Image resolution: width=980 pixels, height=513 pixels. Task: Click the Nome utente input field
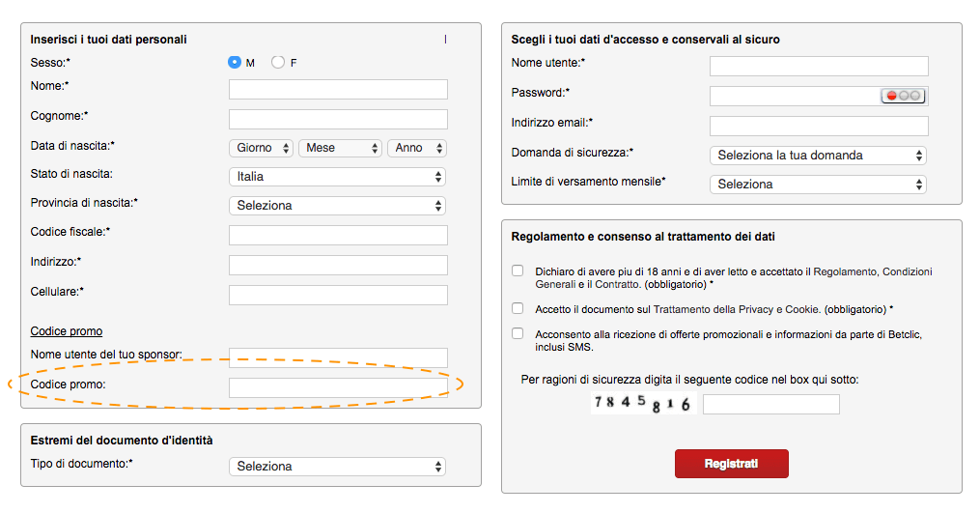point(819,67)
